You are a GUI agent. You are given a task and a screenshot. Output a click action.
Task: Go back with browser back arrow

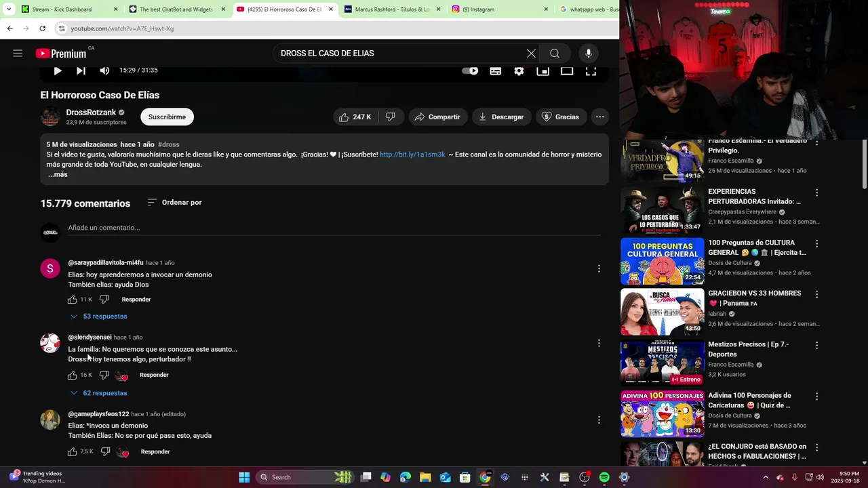9,28
